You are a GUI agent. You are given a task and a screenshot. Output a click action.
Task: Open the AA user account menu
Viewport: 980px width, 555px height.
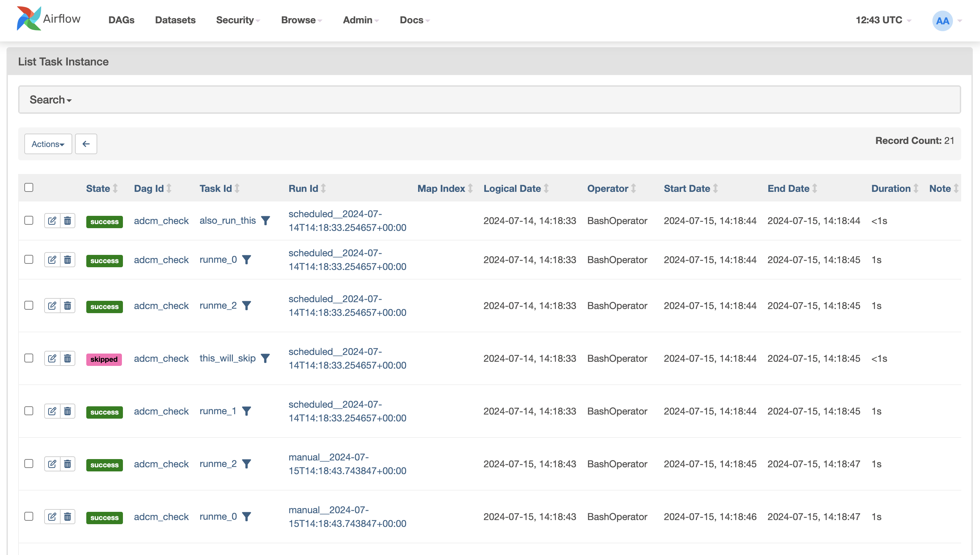pyautogui.click(x=941, y=20)
